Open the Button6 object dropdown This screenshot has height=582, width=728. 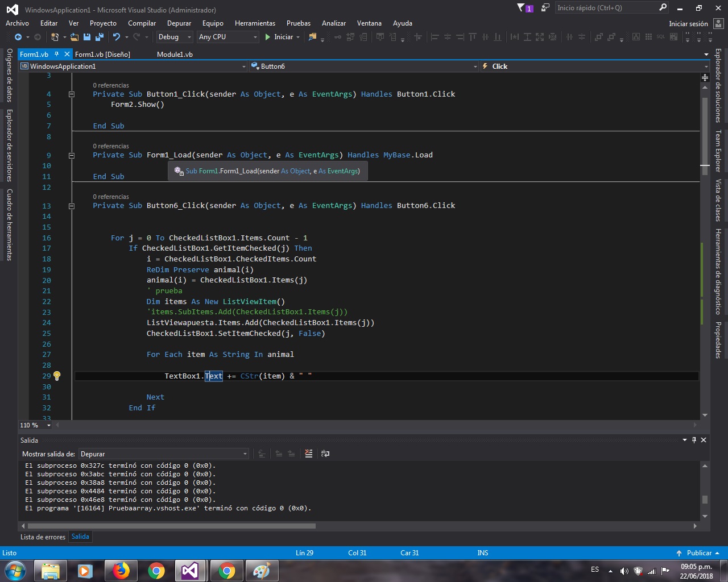[x=364, y=66]
